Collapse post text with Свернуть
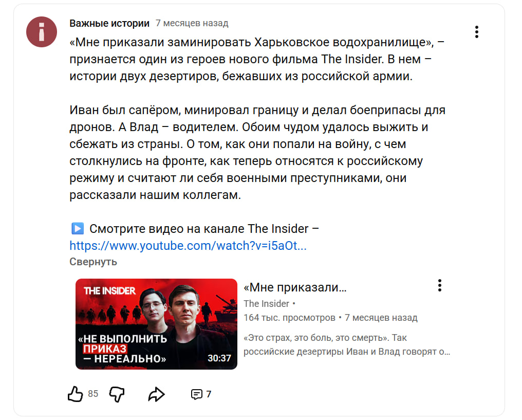 tap(93, 262)
